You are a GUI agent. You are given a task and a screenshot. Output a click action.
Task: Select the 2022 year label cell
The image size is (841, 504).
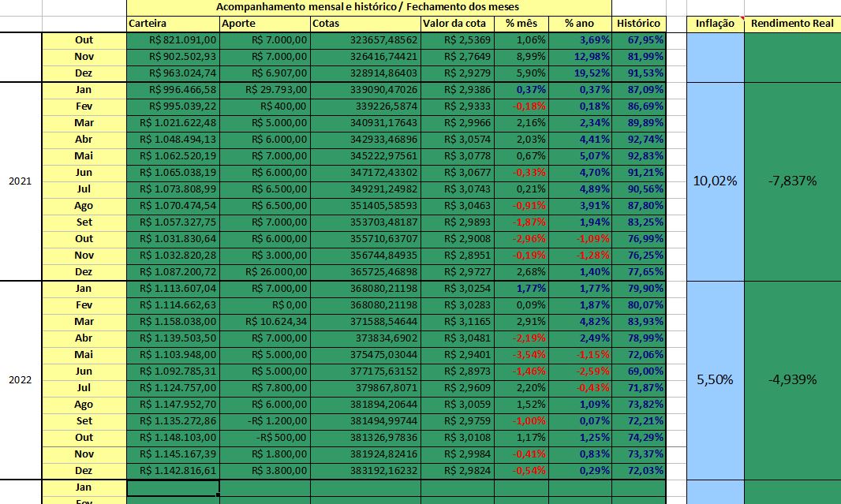[21, 379]
